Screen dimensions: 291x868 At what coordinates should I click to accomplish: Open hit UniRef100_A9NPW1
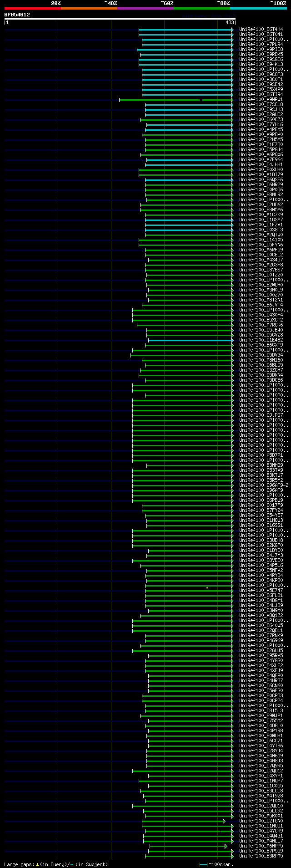pos(261,99)
